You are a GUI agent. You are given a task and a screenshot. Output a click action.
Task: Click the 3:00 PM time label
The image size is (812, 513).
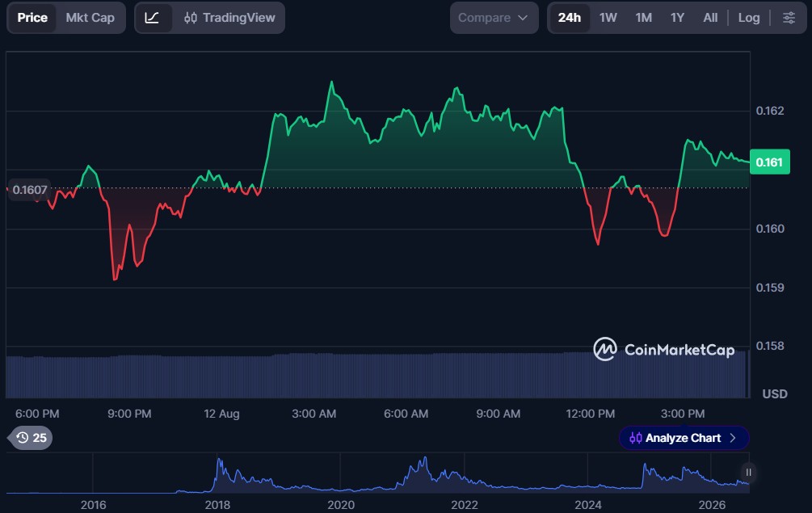[683, 414]
